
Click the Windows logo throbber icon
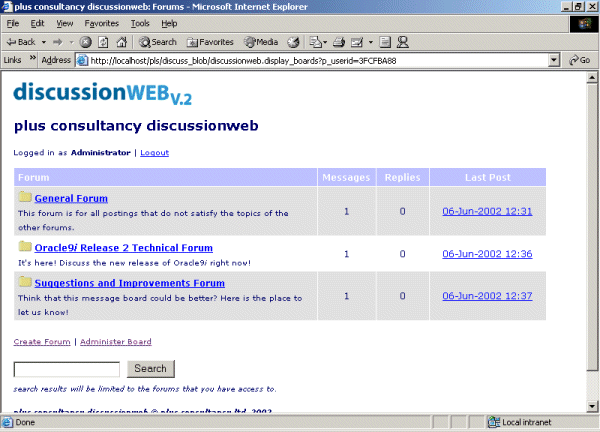584,24
